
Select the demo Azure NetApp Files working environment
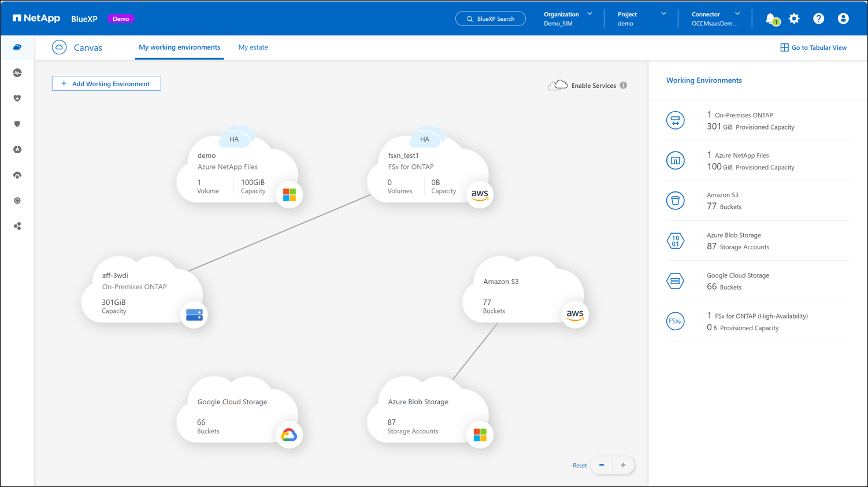coord(237,171)
